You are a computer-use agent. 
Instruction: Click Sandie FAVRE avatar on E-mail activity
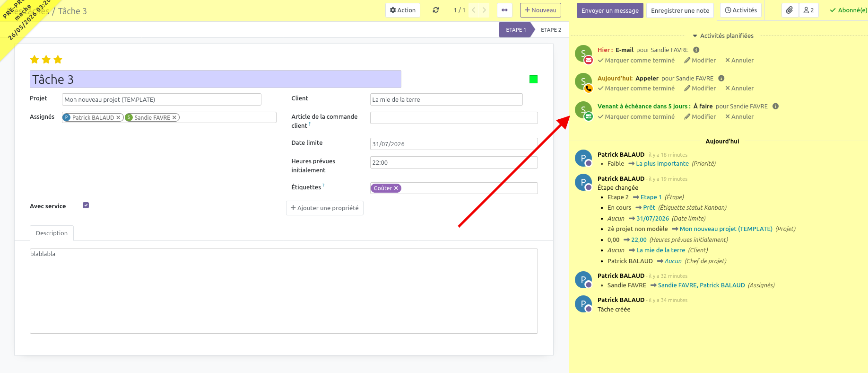(583, 54)
